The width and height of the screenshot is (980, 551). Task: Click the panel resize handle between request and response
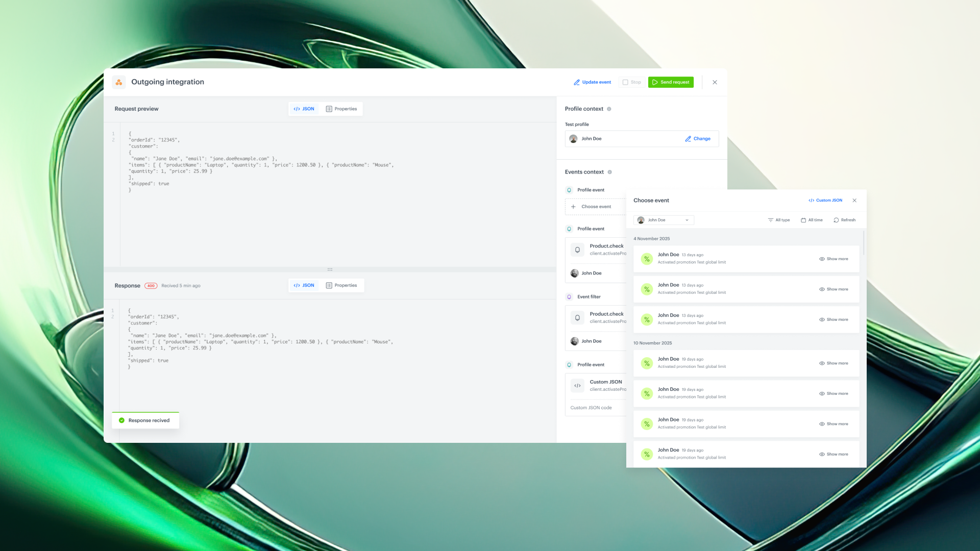330,269
